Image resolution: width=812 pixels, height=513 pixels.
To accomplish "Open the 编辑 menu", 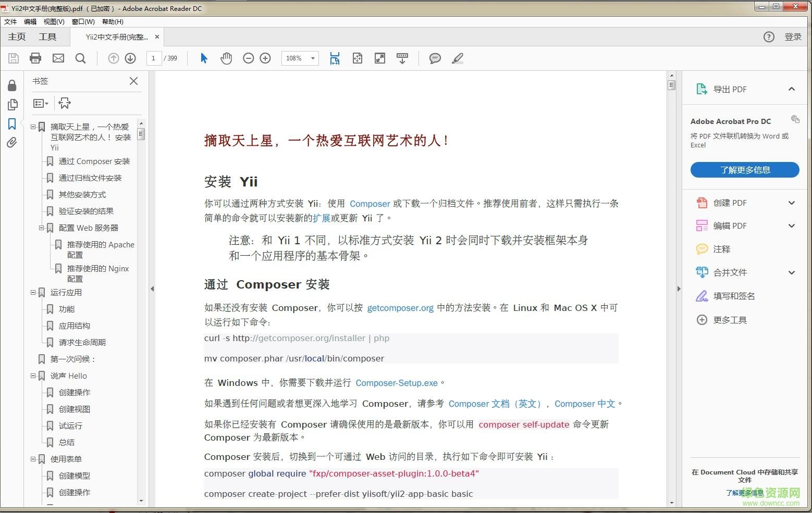I will click(30, 22).
